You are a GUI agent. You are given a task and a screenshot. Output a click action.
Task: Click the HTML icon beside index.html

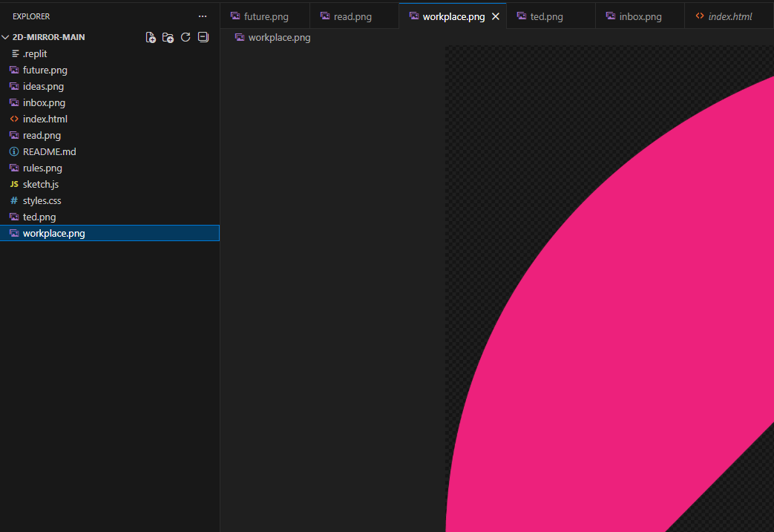pos(14,119)
